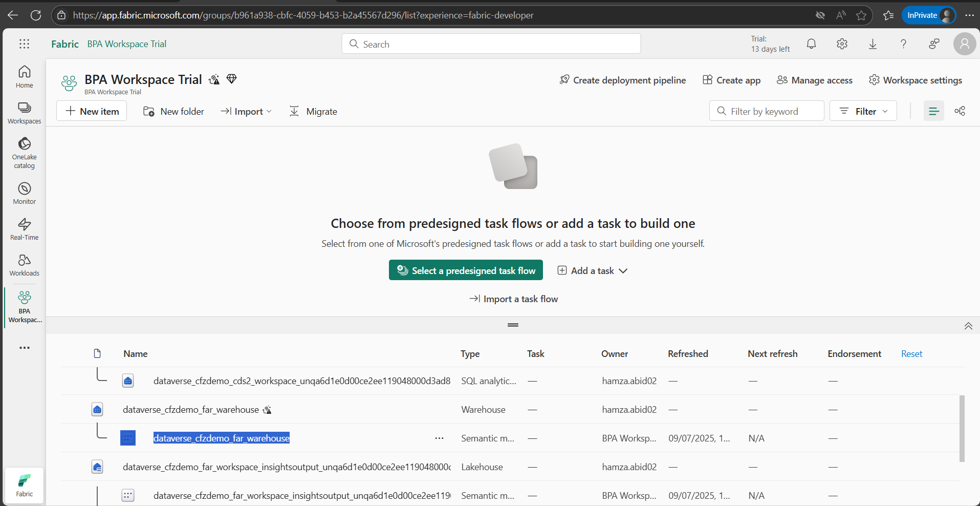This screenshot has width=980, height=506.
Task: Open the notifications bell
Action: tap(811, 44)
